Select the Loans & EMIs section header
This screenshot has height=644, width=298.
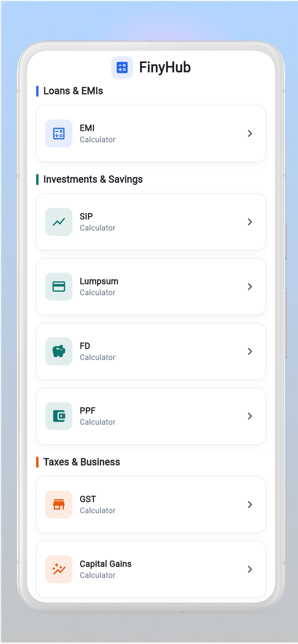point(73,91)
